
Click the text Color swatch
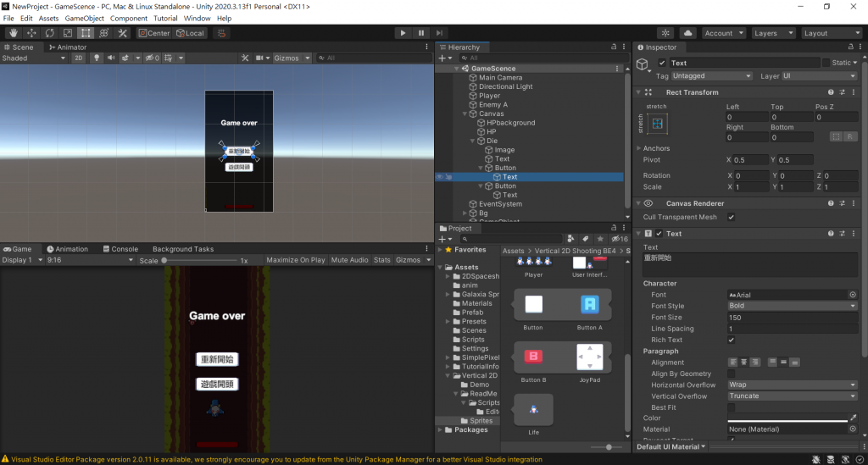(787, 418)
